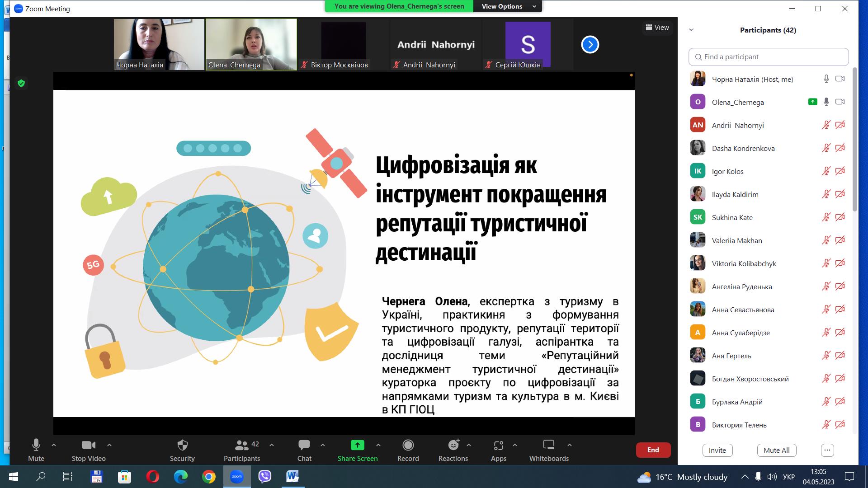Click the green encryption shield icon

tap(21, 83)
